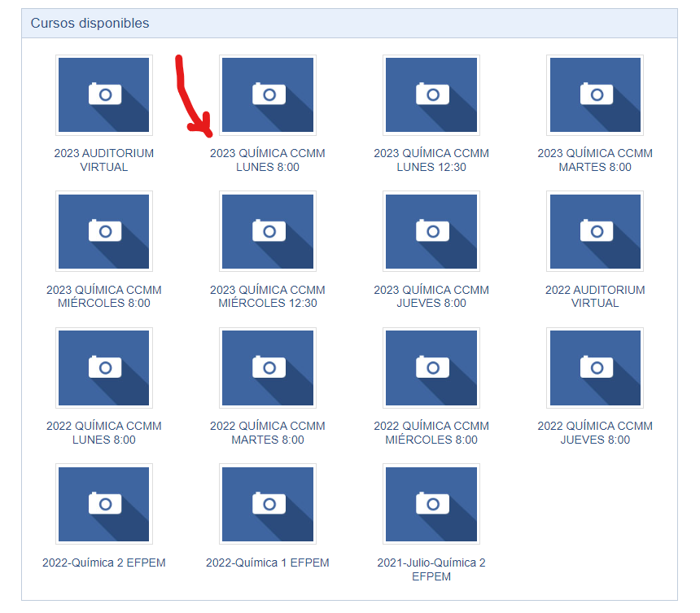The width and height of the screenshot is (700, 613).
Task: Open the 2022-Química 1 EFPEM course image
Action: tap(268, 504)
